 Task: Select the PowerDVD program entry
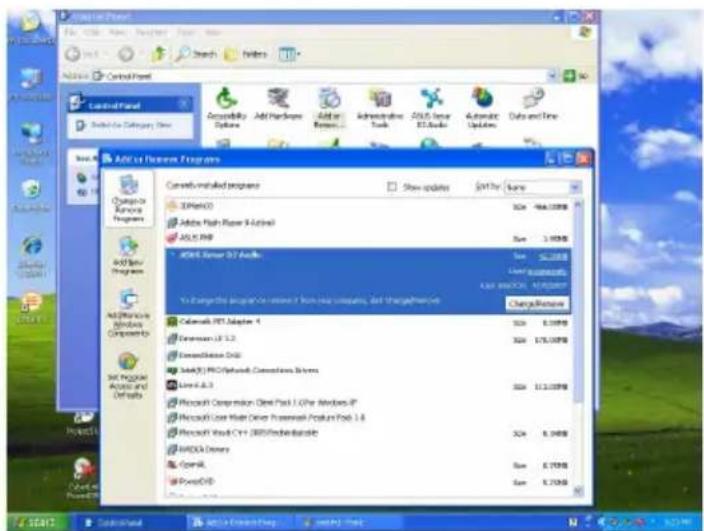click(x=368, y=482)
